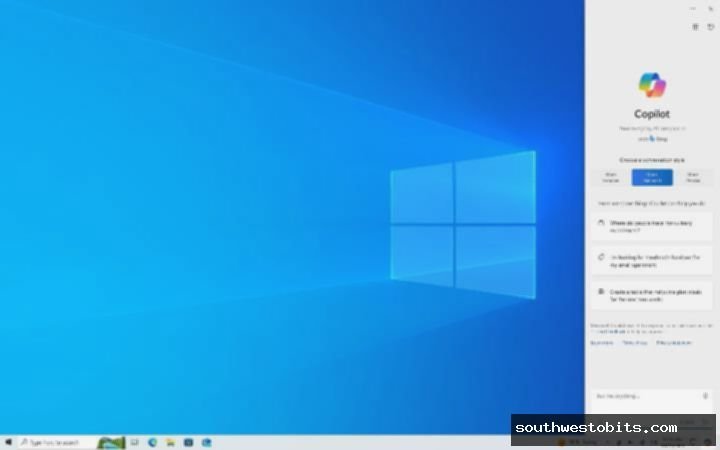Select the More Balanced conversation style
Screen dimensions: 720x450
[x=652, y=178]
